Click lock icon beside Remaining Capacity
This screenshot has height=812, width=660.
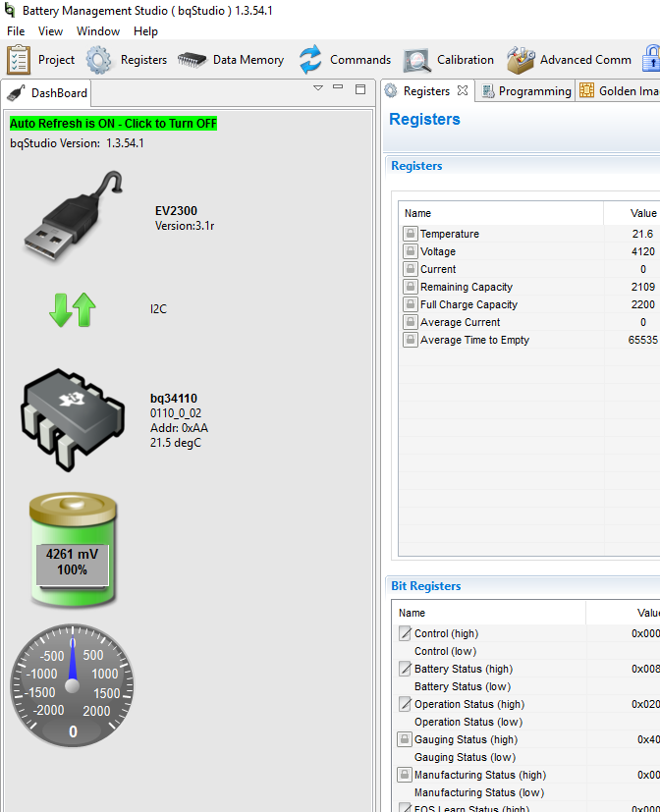pyautogui.click(x=411, y=287)
